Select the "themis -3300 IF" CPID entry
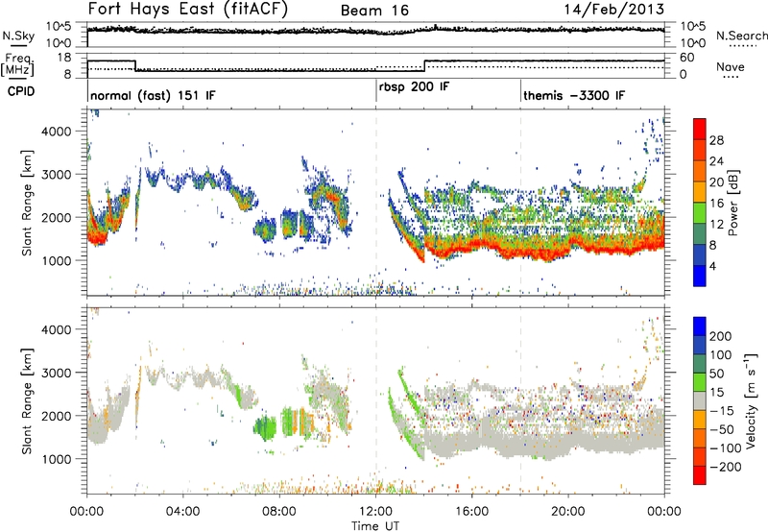The height and width of the screenshot is (532, 768). click(574, 95)
